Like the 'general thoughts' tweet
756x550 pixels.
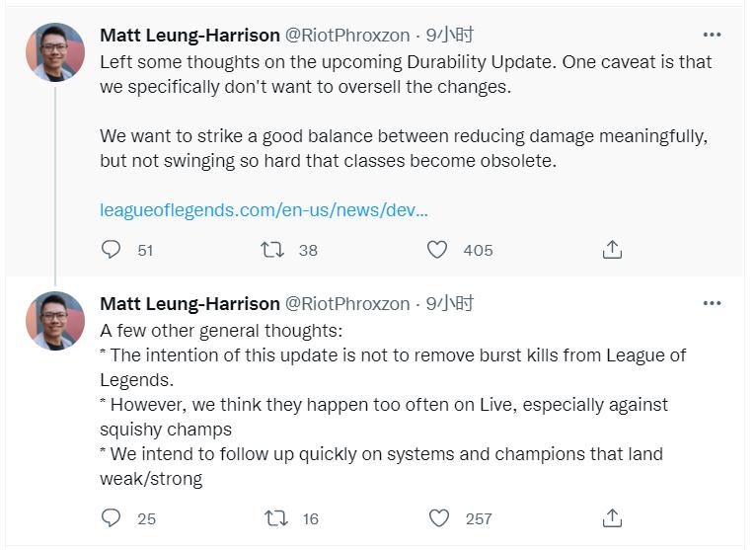(437, 517)
